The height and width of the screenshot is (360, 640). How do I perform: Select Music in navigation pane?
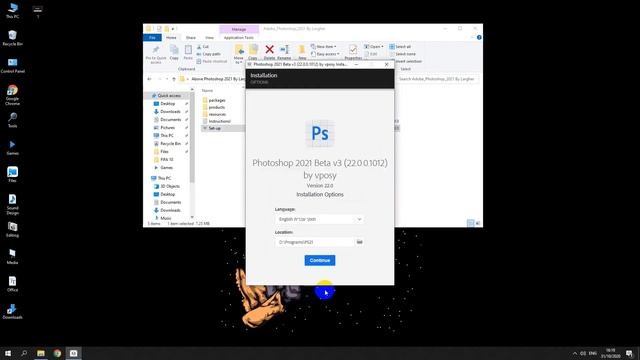tap(163, 218)
